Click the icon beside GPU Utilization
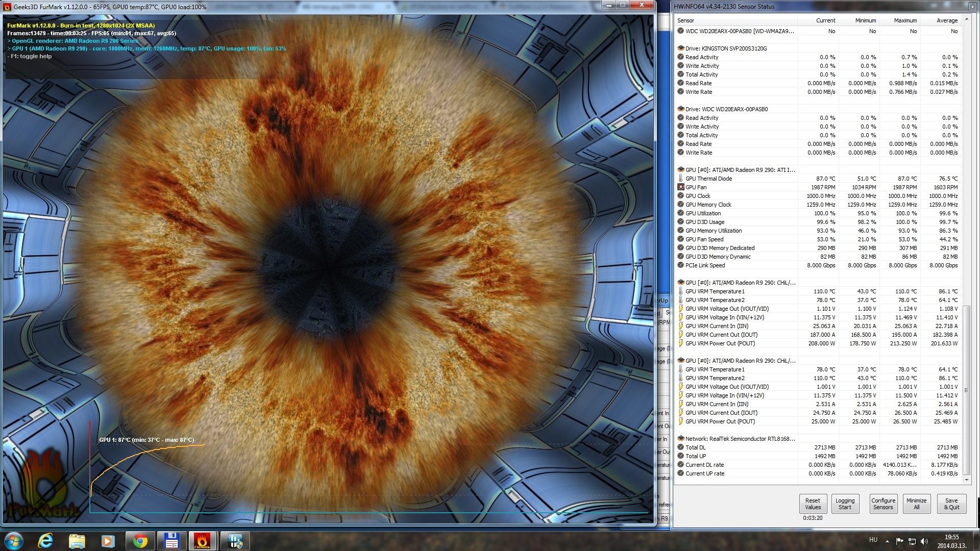This screenshot has width=980, height=551. pyautogui.click(x=680, y=213)
